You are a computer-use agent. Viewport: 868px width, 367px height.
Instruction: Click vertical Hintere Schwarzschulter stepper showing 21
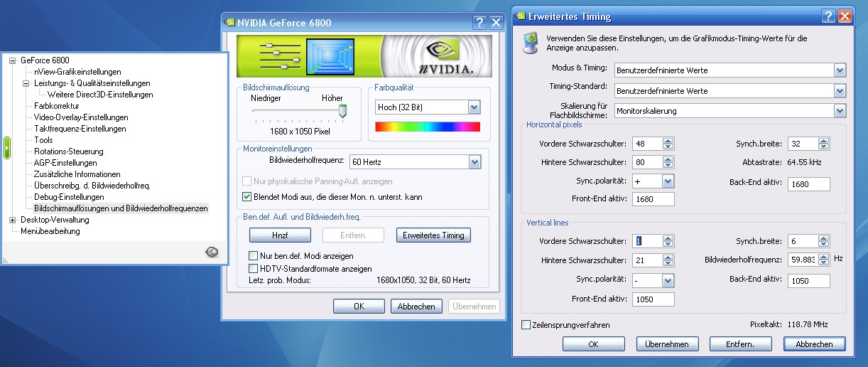(x=667, y=260)
